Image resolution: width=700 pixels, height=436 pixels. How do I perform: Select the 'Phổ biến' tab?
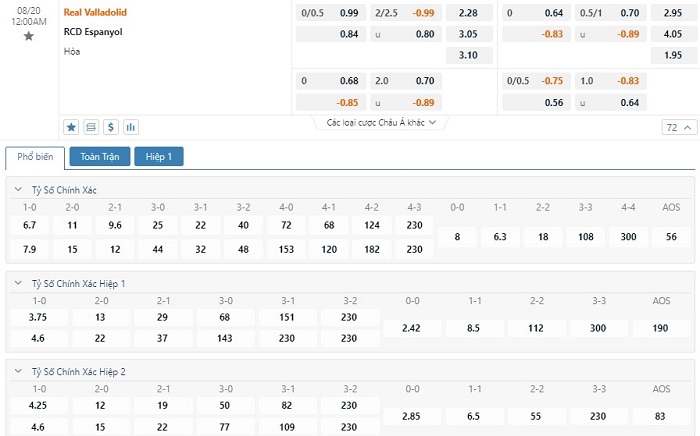tap(35, 157)
